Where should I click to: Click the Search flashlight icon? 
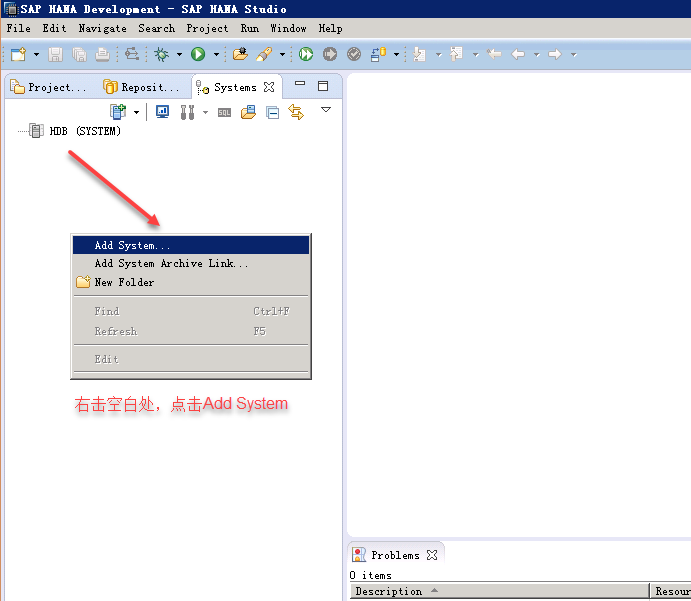(x=264, y=54)
